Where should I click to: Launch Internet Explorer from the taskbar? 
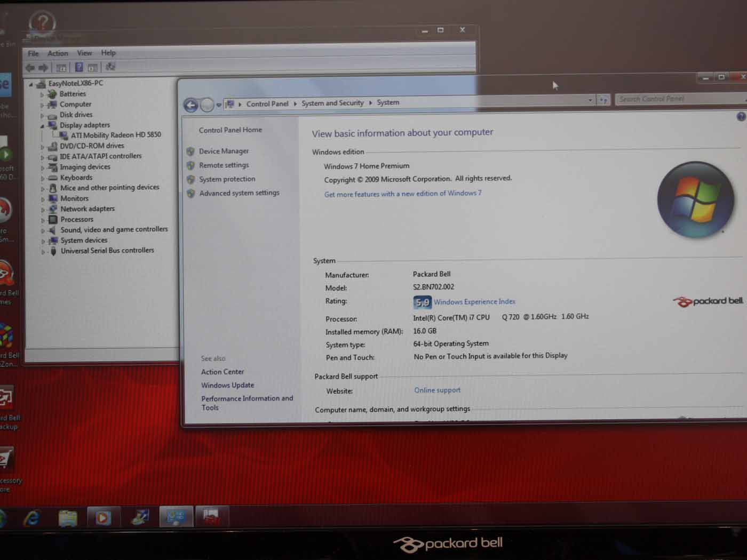[31, 517]
